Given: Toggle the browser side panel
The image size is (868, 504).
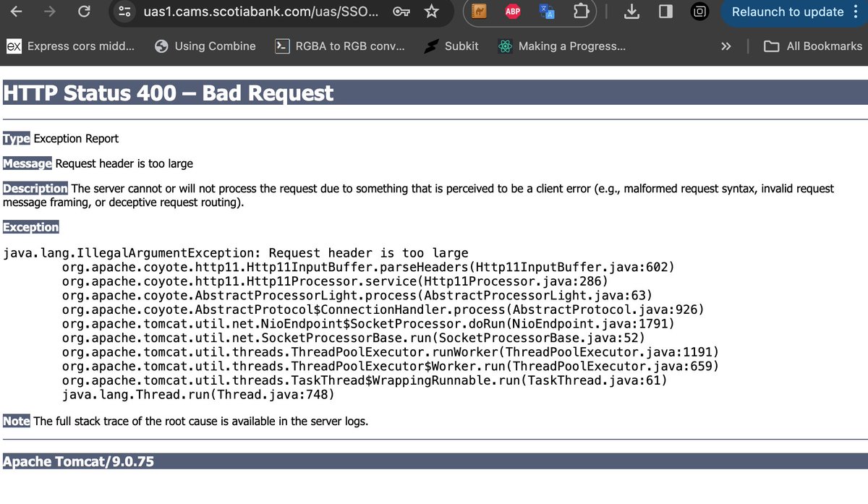Looking at the screenshot, I should click(x=665, y=11).
